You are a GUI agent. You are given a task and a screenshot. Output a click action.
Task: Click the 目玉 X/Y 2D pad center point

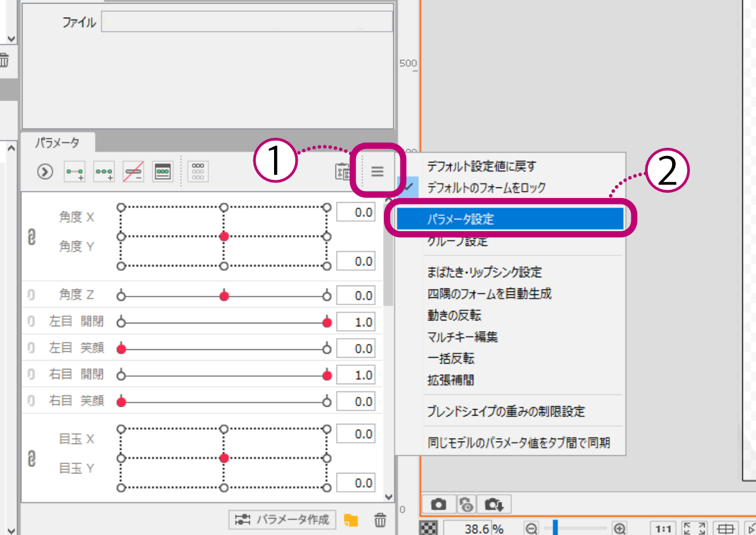pyautogui.click(x=224, y=458)
